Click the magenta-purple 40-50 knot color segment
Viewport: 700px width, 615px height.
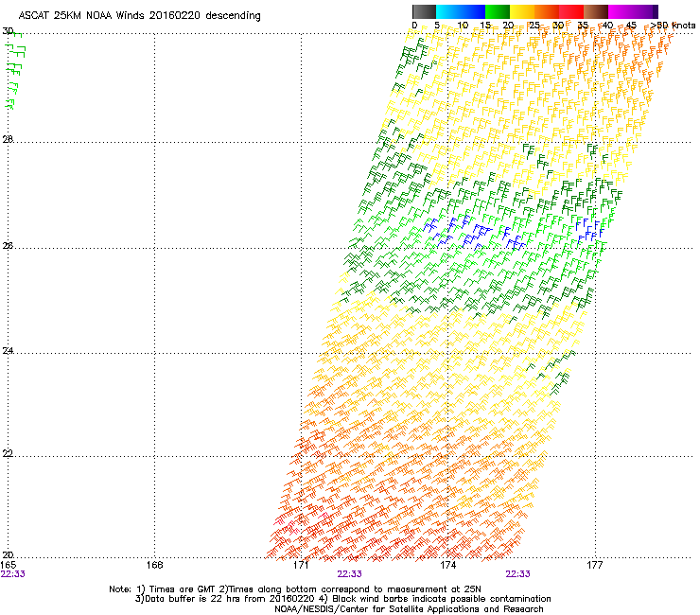(x=633, y=11)
